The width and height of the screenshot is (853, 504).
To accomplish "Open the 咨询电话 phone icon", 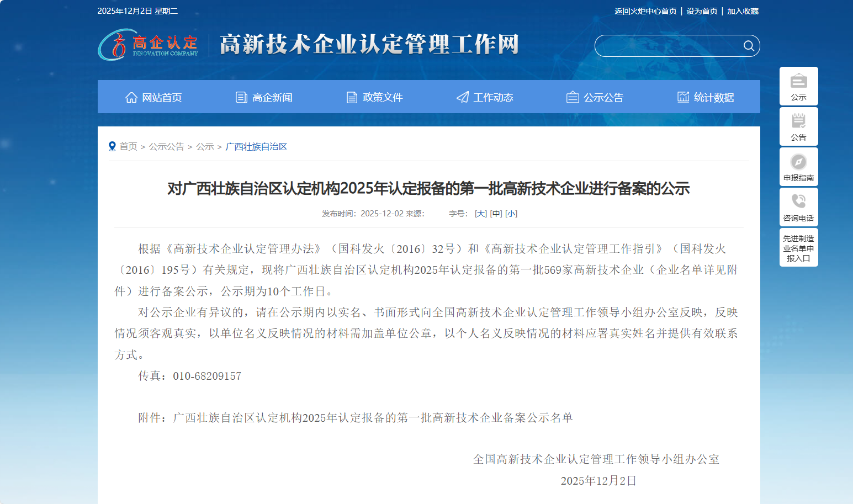I will pos(798,201).
